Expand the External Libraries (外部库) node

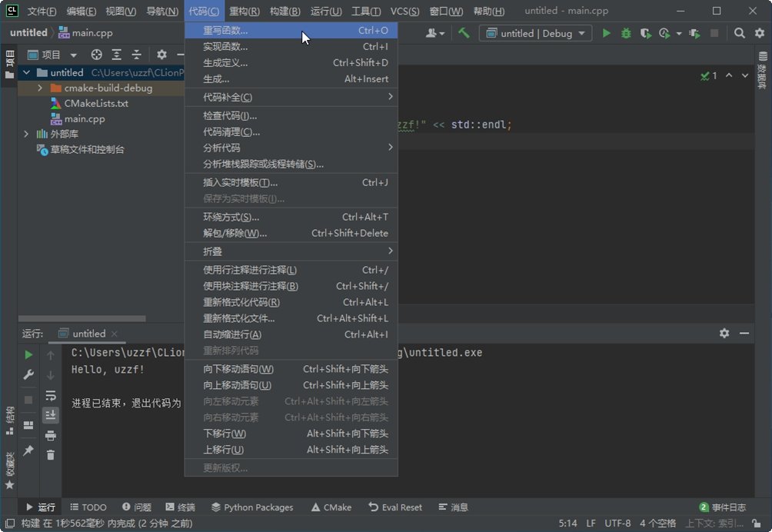tap(27, 134)
